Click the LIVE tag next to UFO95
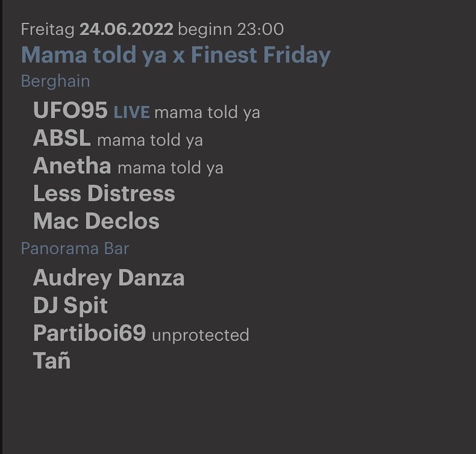This screenshot has width=476, height=454. point(131,112)
